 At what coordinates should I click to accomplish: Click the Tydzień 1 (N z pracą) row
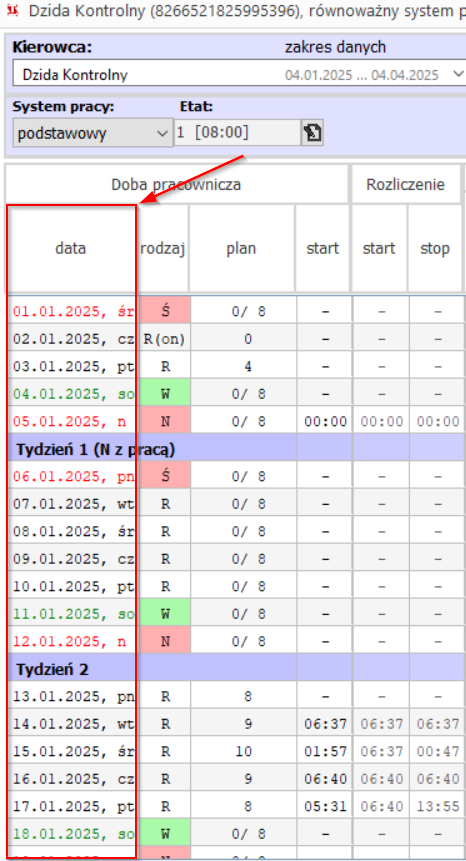click(x=233, y=448)
